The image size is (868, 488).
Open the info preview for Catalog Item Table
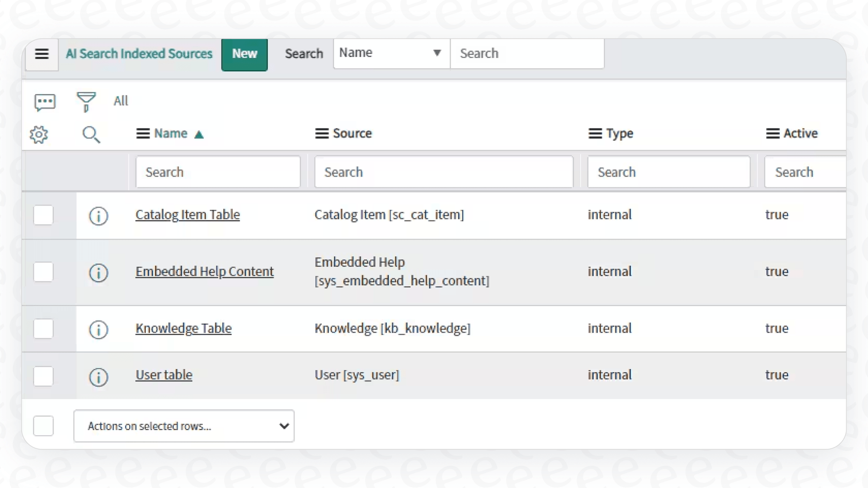(98, 216)
